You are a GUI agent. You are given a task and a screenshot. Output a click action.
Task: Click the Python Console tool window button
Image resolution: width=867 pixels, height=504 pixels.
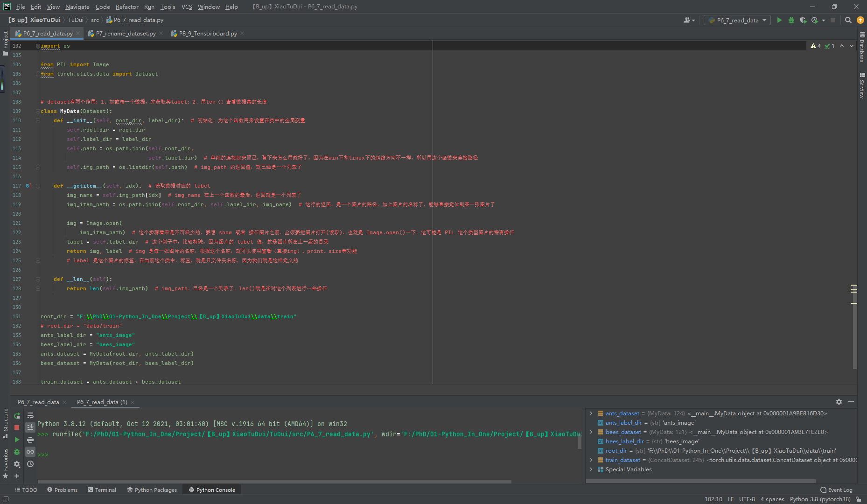coord(212,490)
